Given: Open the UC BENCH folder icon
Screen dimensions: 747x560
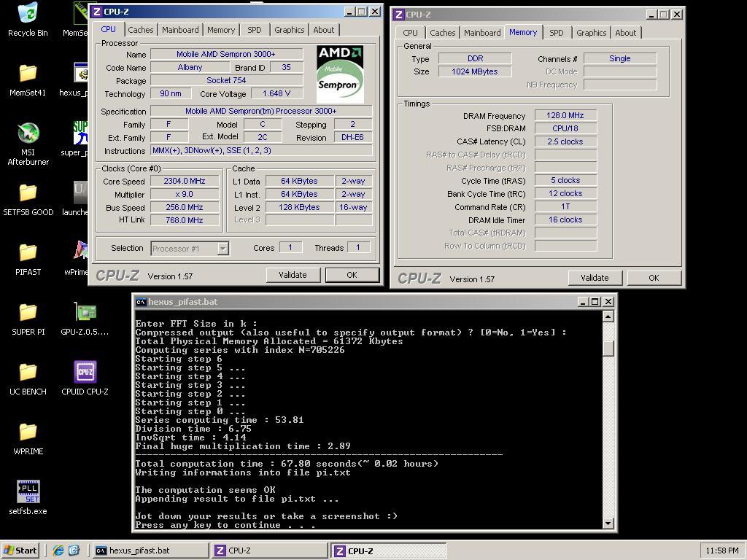Looking at the screenshot, I should click(x=28, y=378).
